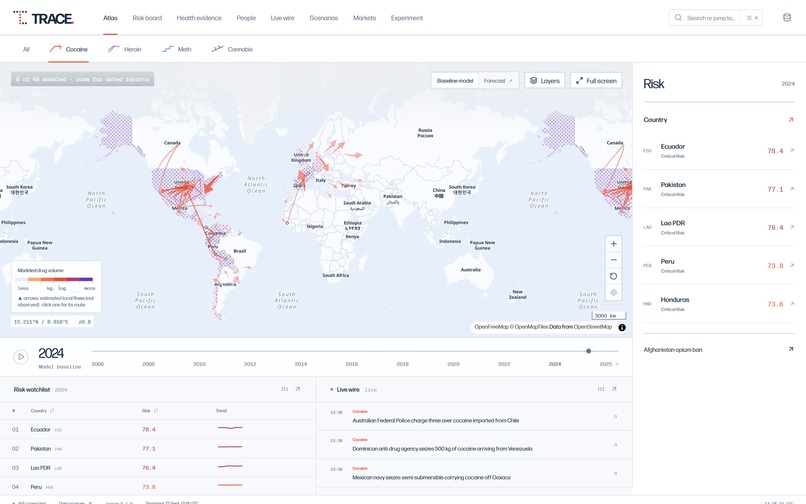Open the Experiment page

407,18
